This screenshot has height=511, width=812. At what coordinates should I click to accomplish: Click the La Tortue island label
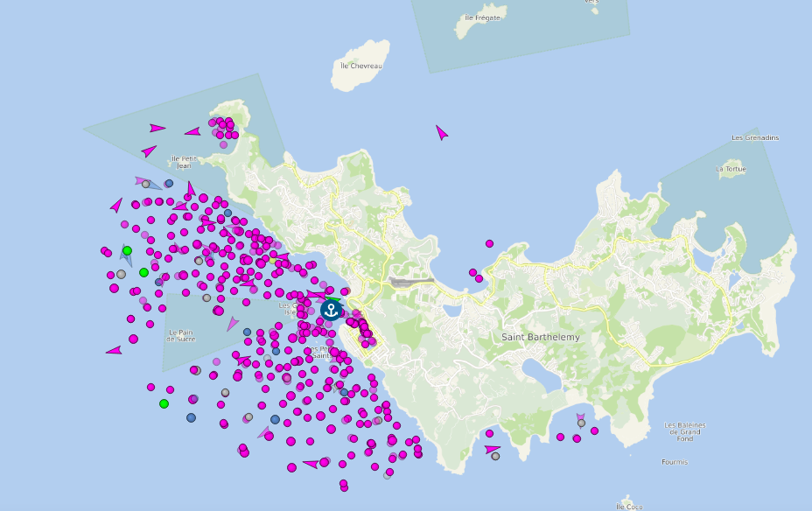point(731,169)
